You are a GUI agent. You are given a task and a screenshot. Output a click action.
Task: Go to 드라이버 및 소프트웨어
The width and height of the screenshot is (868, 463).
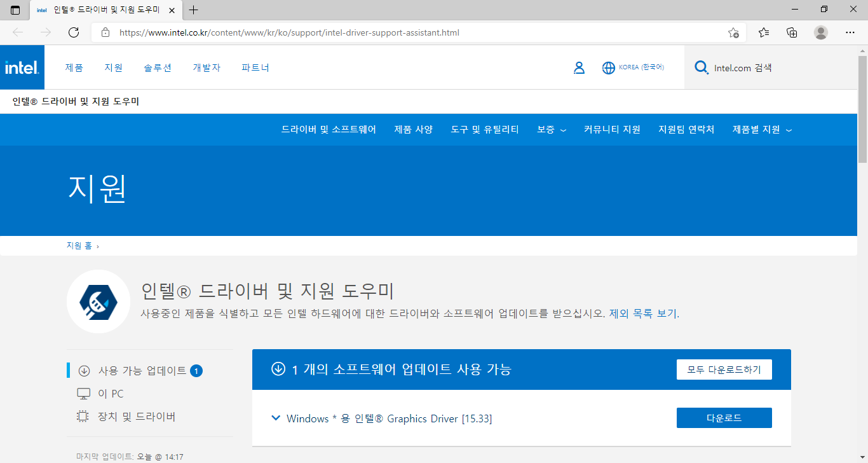(329, 129)
